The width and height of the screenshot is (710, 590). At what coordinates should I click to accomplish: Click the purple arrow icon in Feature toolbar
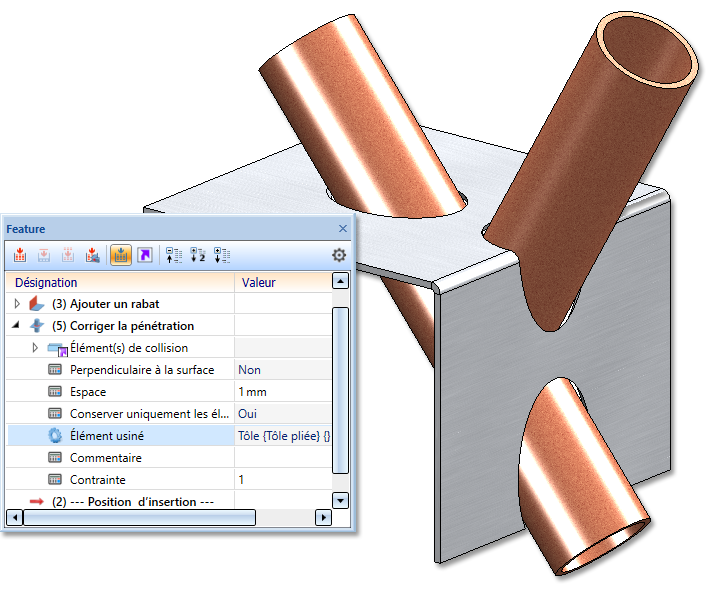tap(145, 255)
